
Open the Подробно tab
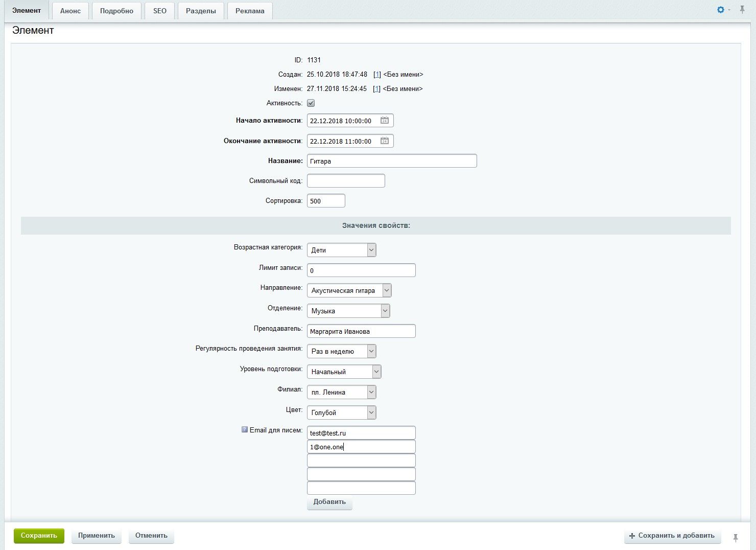(x=116, y=11)
